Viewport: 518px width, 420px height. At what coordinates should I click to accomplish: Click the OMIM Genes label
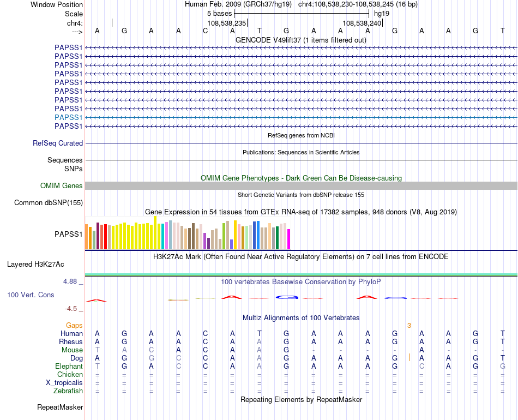tap(62, 186)
